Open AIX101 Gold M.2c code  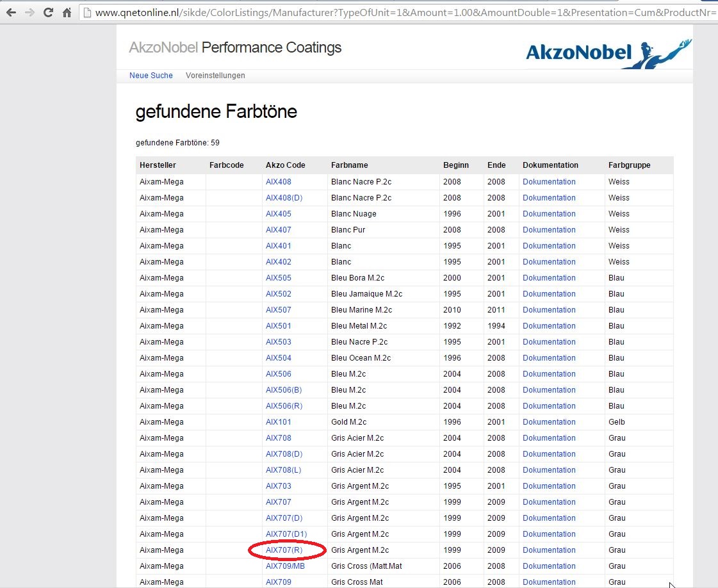pos(279,422)
